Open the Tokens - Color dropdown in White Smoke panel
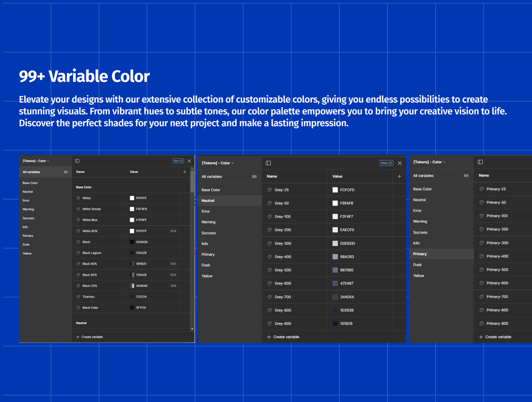The width and height of the screenshot is (532, 402). pyautogui.click(x=36, y=161)
